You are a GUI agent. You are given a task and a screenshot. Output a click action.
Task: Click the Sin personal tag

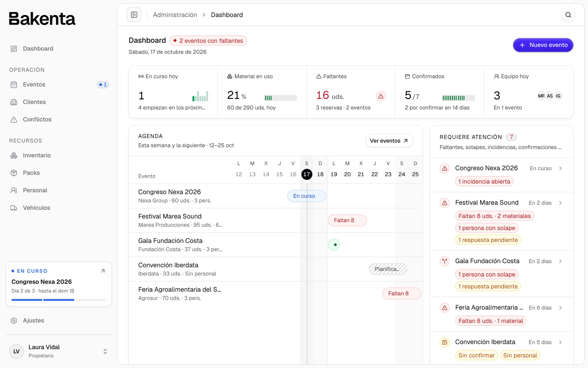(520, 355)
